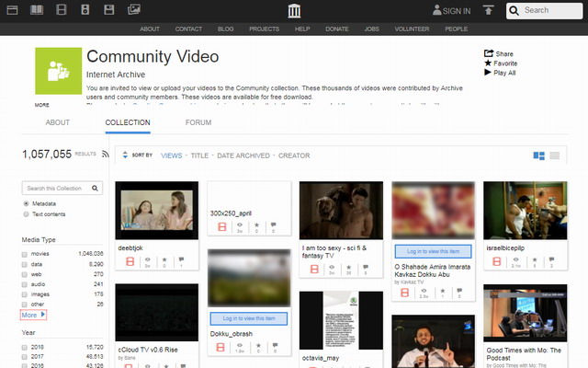Open the Audio speaker icon in the top bar
The width and height of the screenshot is (588, 368).
pyautogui.click(x=85, y=10)
